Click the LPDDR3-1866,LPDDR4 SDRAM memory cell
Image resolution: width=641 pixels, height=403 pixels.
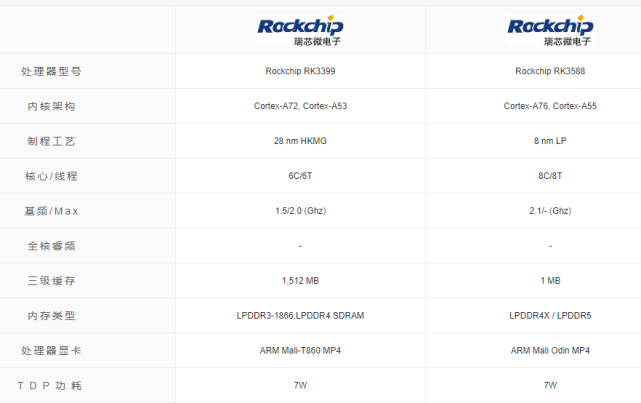[300, 316]
